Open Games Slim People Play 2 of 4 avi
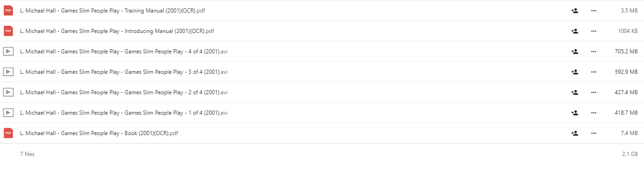The width and height of the screenshot is (644, 169). coord(124,92)
